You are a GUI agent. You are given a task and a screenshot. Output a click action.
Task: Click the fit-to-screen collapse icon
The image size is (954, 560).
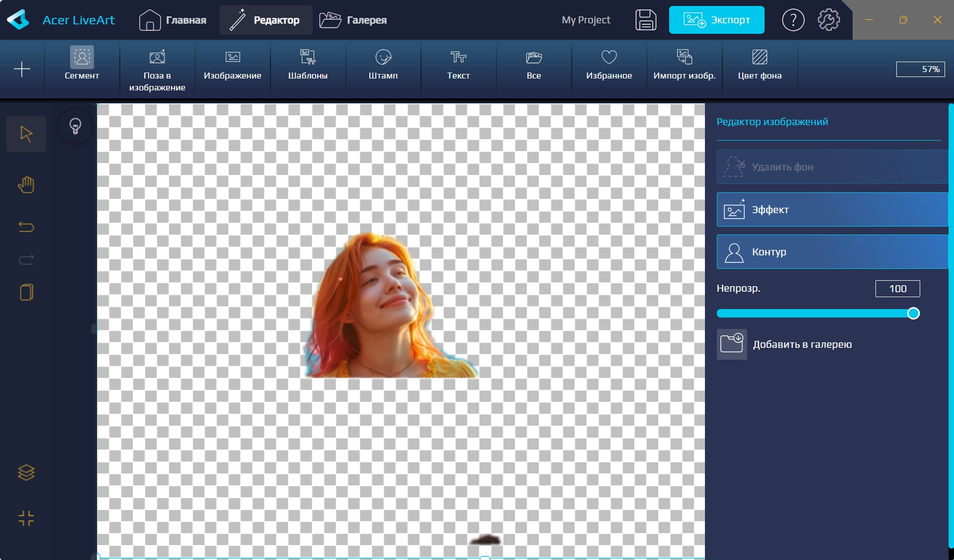26,518
